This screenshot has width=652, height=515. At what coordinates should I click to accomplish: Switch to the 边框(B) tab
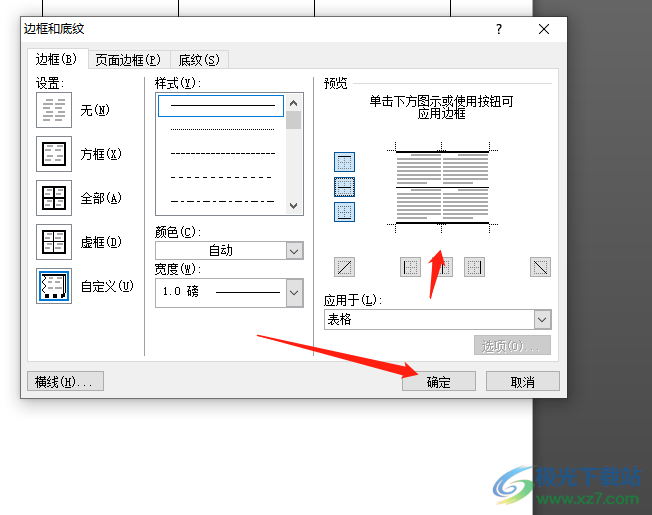(57, 59)
